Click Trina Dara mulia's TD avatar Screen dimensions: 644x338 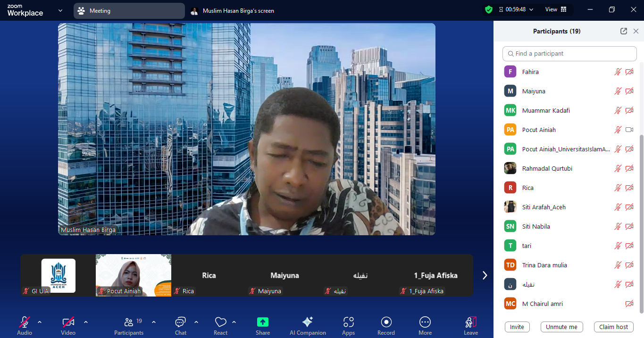point(510,265)
